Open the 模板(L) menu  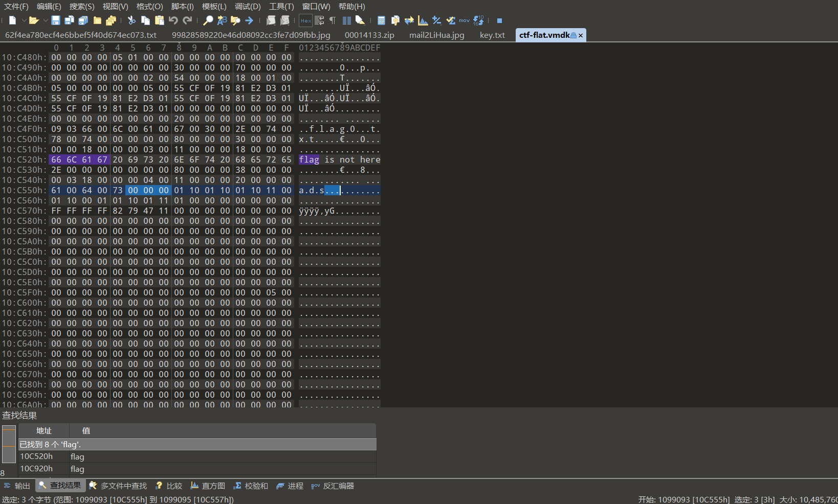click(214, 7)
